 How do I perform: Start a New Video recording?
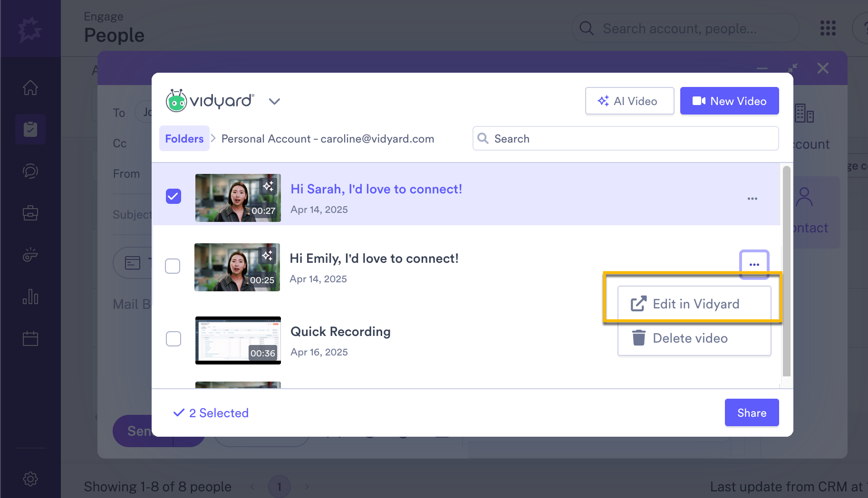[729, 101]
